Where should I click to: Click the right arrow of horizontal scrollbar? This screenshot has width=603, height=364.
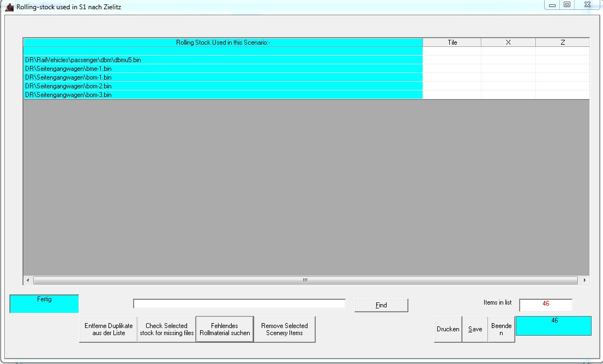tap(584, 280)
